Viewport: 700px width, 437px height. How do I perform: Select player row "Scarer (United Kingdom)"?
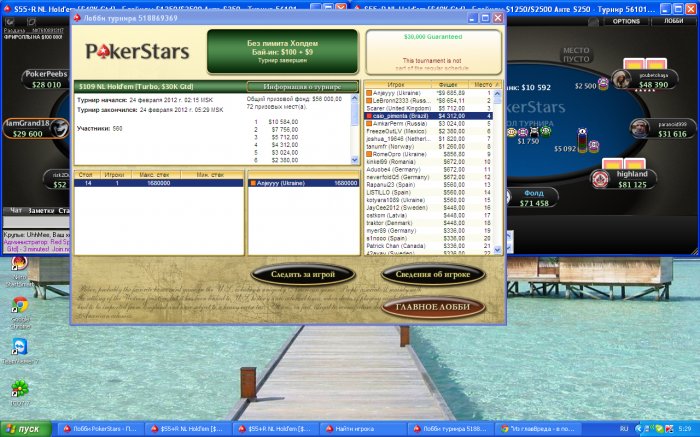click(x=429, y=108)
